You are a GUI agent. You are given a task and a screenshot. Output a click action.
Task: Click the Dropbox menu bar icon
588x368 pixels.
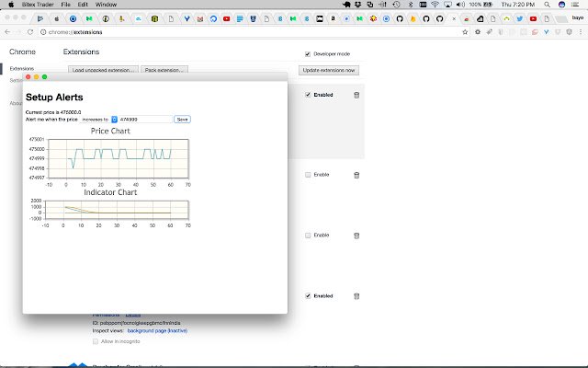[x=358, y=5]
